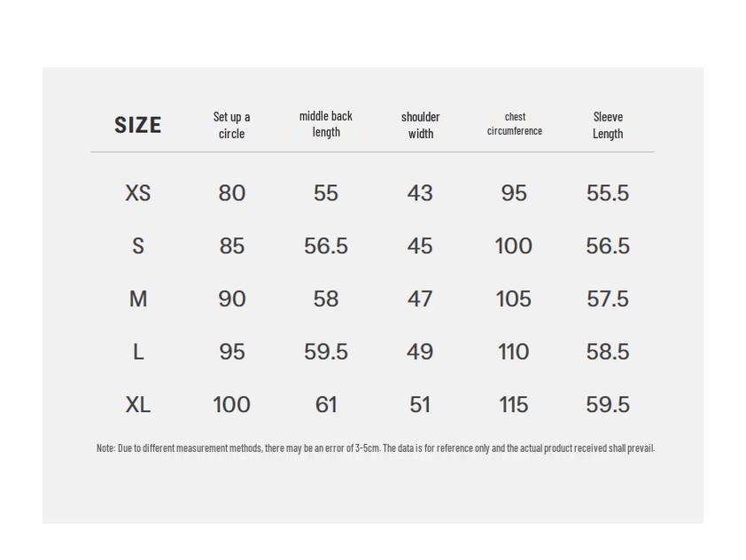Click the SIZE column header

[x=137, y=125]
